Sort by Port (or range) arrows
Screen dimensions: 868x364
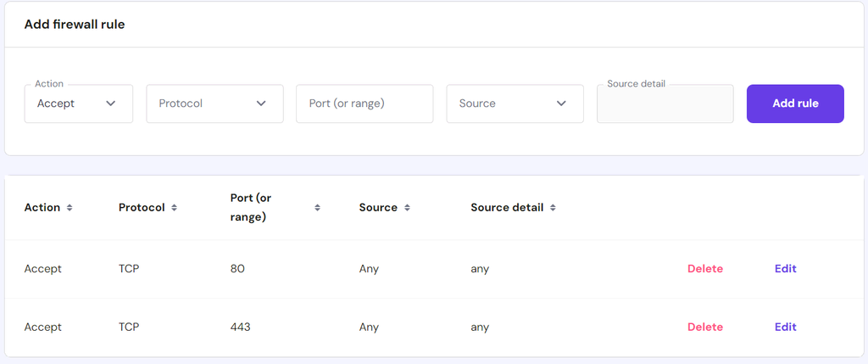318,208
